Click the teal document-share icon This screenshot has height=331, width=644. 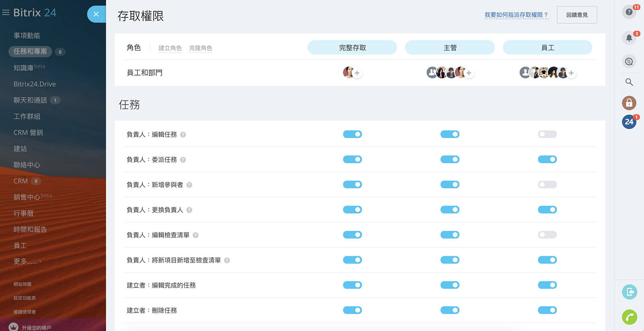click(x=630, y=292)
